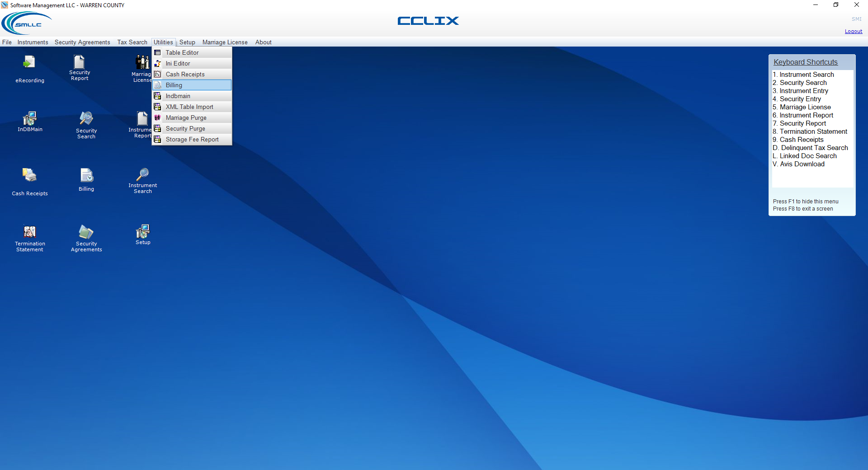Screen dimensions: 868x470
Task: Click the Logout link
Action: (x=854, y=31)
